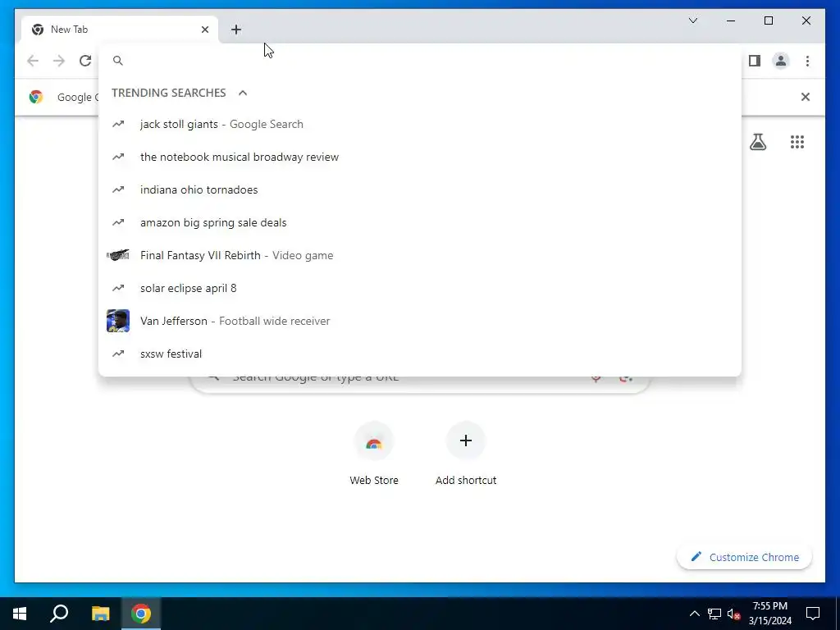Select the notebook musical broadway review suggestion
Screen dimensions: 840x630
(x=420, y=157)
